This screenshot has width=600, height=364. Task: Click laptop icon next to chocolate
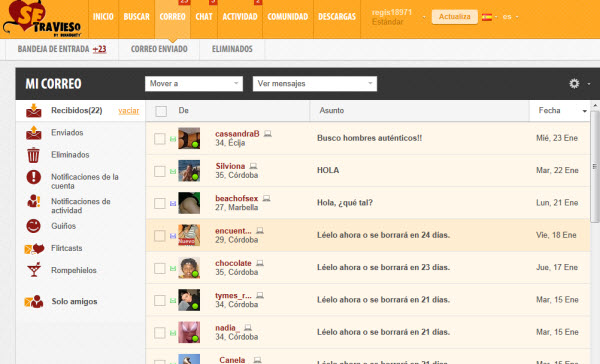[260, 263]
